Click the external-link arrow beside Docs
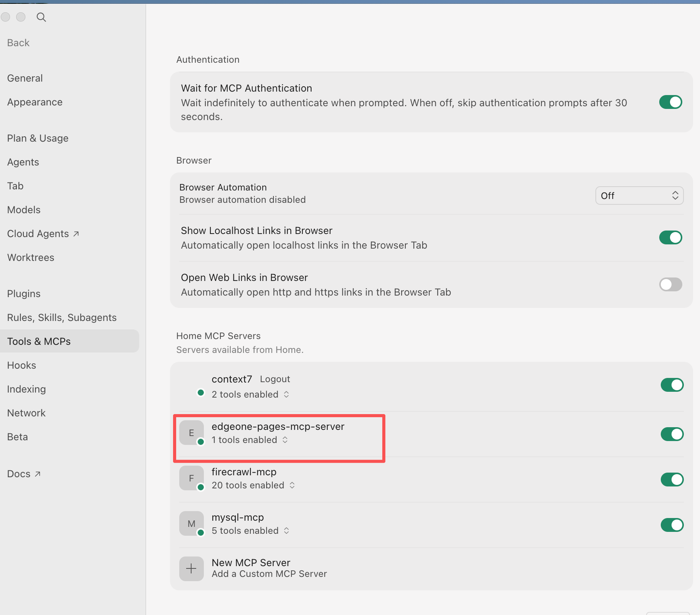This screenshot has height=615, width=700. pos(38,474)
